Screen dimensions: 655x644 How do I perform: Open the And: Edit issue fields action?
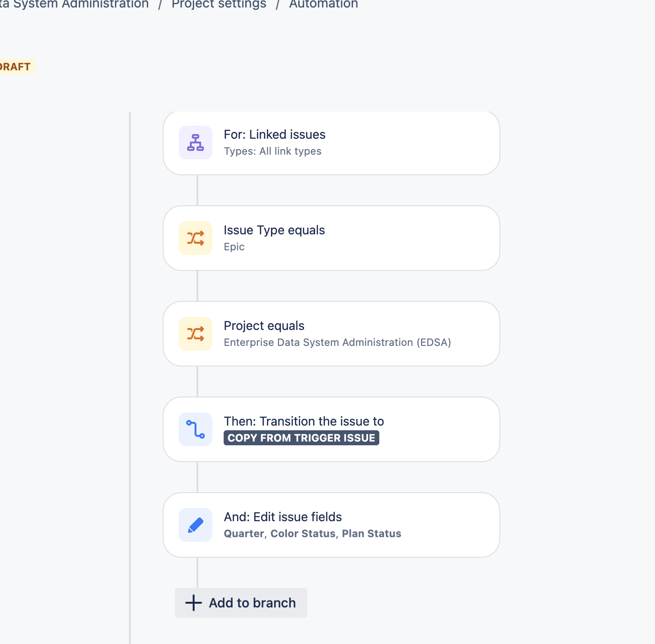tap(331, 525)
